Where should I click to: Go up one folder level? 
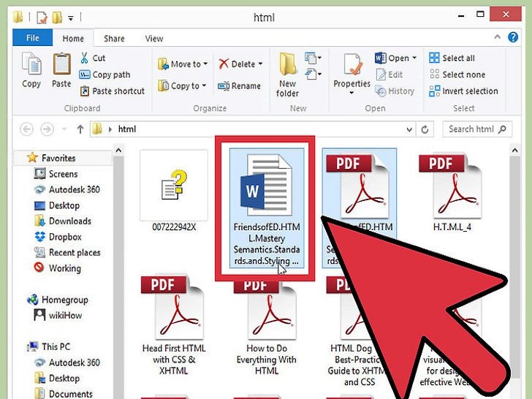[x=80, y=129]
